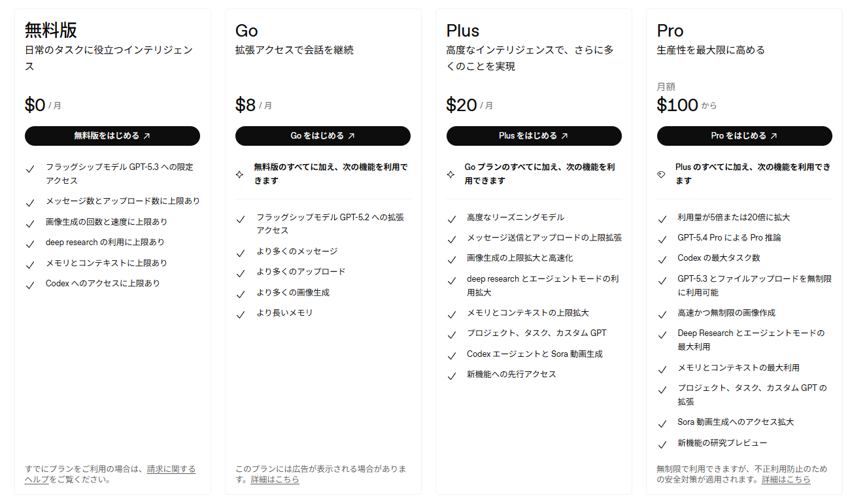
Task: Open 詳細はこちら link in the Pro card
Action: pyautogui.click(x=786, y=479)
